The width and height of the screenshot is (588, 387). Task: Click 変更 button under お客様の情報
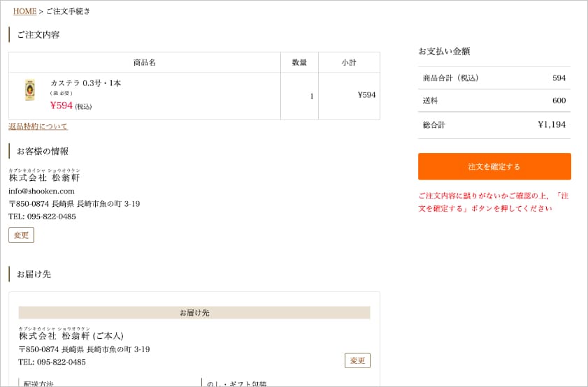pos(22,235)
